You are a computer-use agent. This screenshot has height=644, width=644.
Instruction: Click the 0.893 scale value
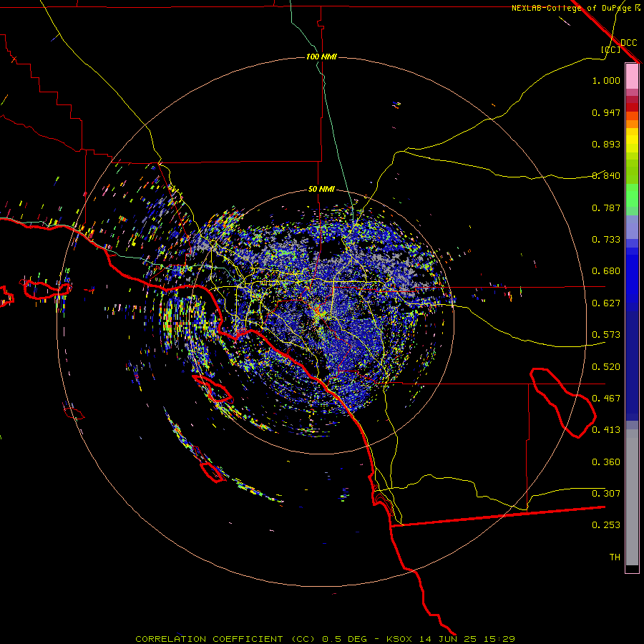(x=606, y=144)
